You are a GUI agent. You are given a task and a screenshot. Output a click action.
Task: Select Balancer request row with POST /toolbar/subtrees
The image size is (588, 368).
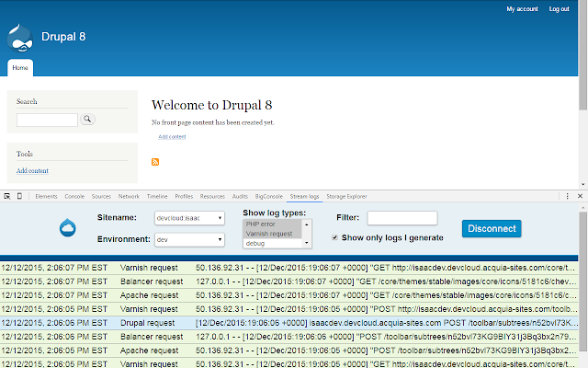click(288, 337)
